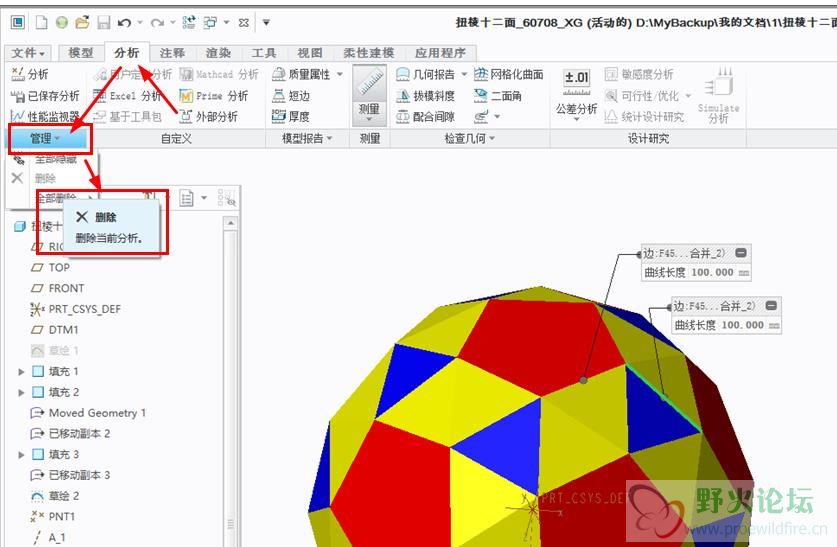The height and width of the screenshot is (547, 837).
Task: Click the Close window X icon in quick access toolbar
Action: (x=244, y=22)
